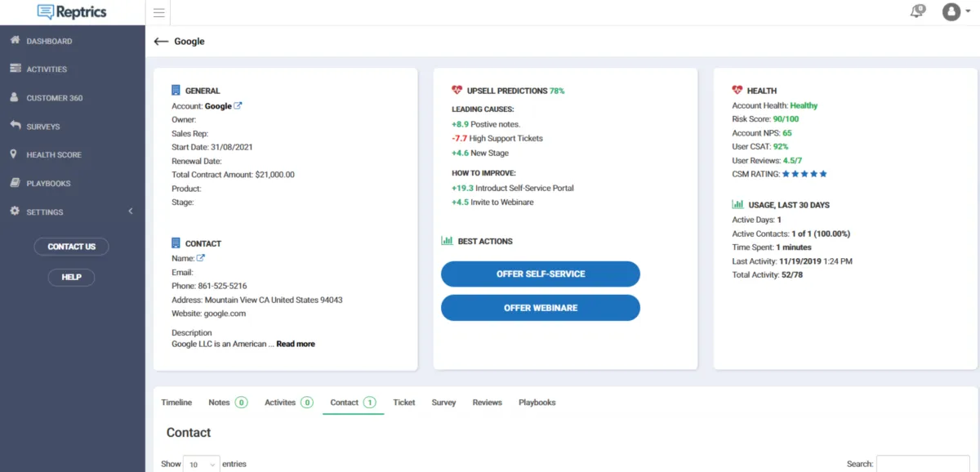Screen dimensions: 980x472
Task: Click the Contact Us button
Action: pos(71,247)
